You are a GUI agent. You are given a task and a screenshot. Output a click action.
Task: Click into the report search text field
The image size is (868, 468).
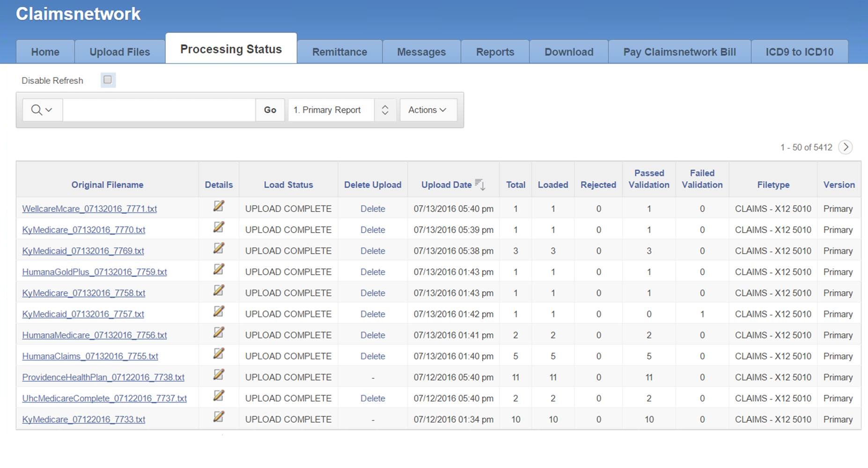pyautogui.click(x=159, y=110)
